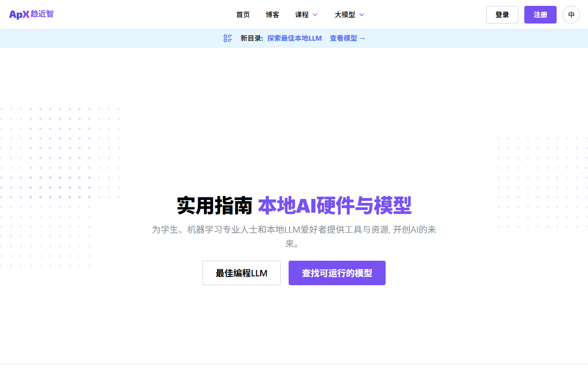The height and width of the screenshot is (392, 588).
Task: Open the 博客 section
Action: coord(272,15)
